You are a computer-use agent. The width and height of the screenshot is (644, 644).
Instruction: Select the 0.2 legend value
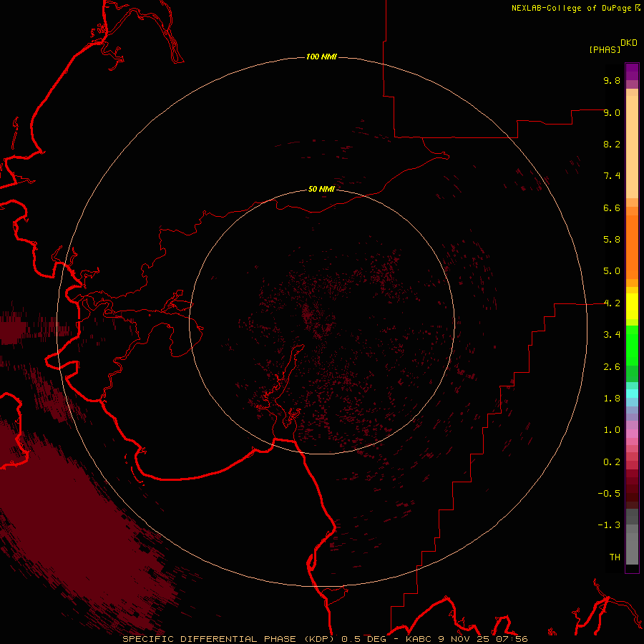click(x=612, y=462)
